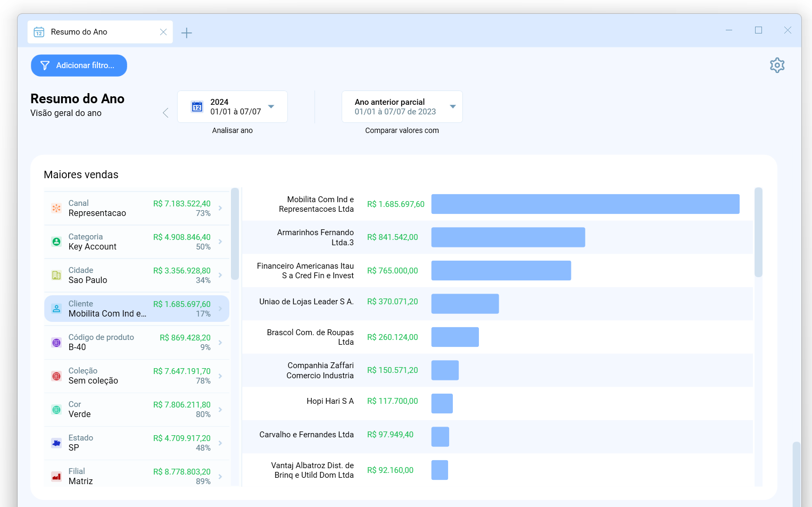
Task: Expand Estado SP chevron
Action: click(x=220, y=443)
